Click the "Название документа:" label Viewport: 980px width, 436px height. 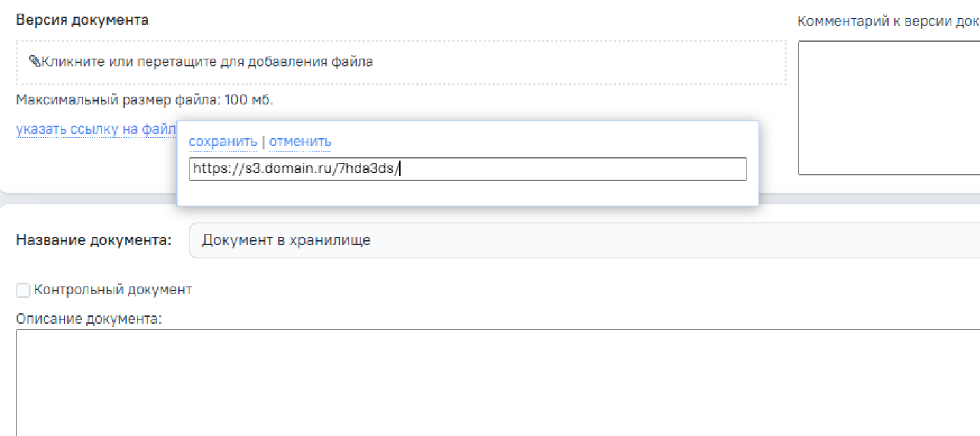[94, 240]
